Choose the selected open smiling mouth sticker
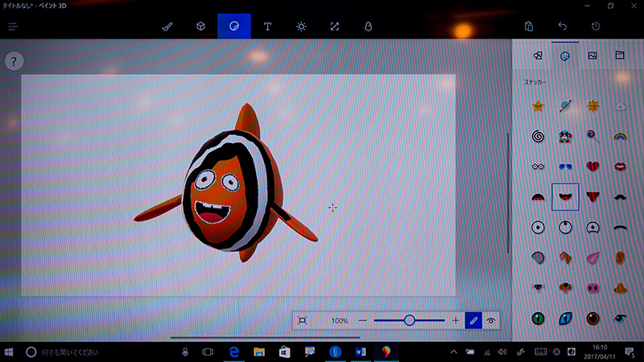This screenshot has height=362, width=644. click(x=565, y=197)
